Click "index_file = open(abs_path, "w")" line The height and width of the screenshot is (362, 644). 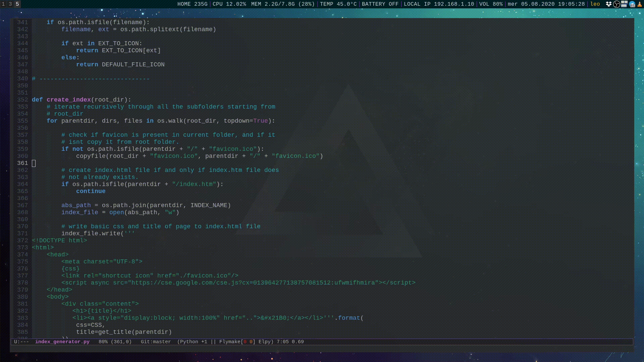[120, 213]
